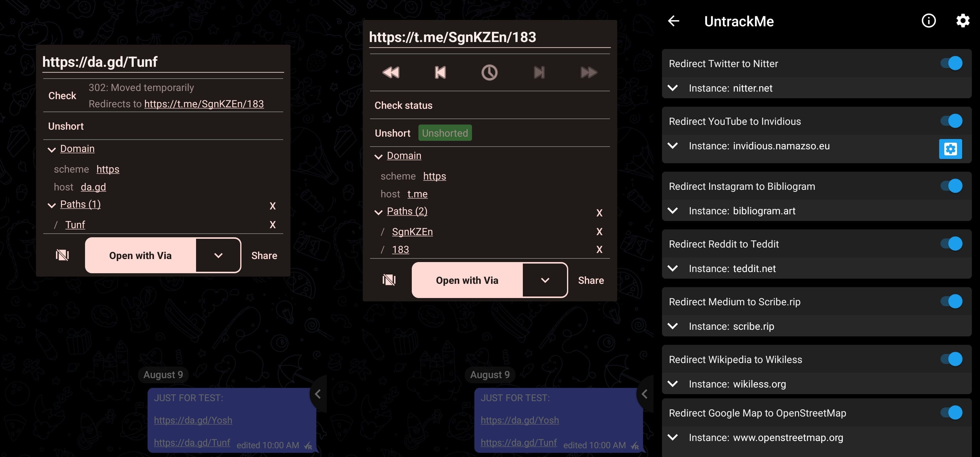Edit the https://da.gd/Tunf URL field
This screenshot has width=980, height=457.
point(163,62)
